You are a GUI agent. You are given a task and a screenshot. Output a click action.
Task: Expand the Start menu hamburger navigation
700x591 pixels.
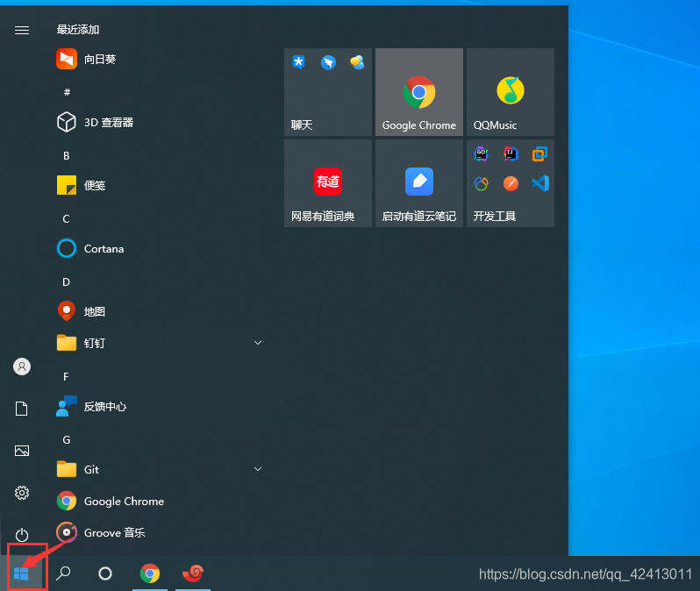click(21, 30)
